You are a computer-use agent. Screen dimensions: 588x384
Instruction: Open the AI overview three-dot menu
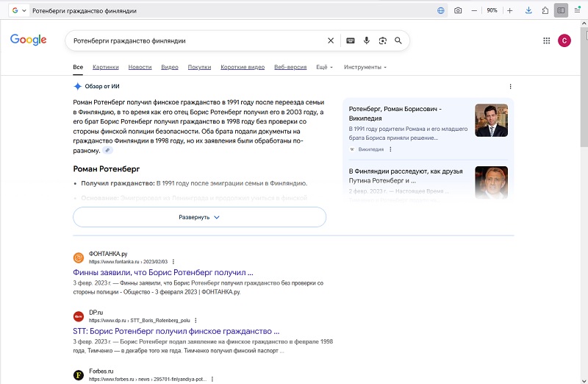[510, 86]
